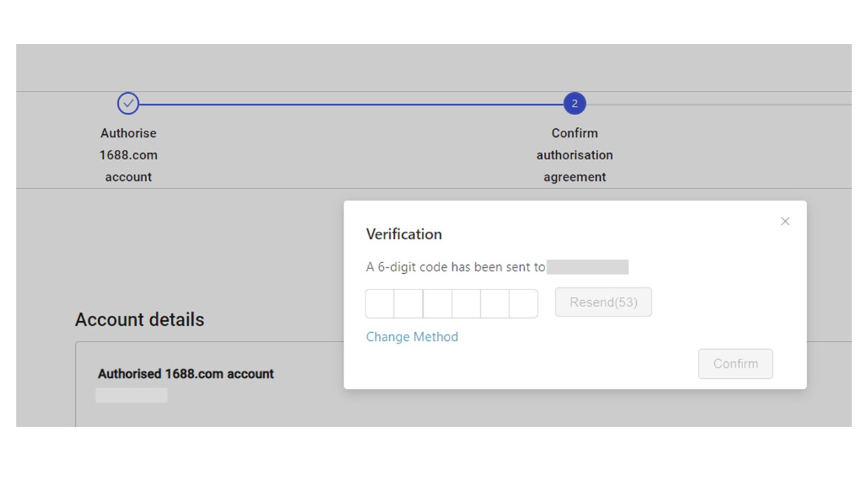Focus the sixth code digit box
Viewport: 868px width, 488px height.
tap(524, 304)
